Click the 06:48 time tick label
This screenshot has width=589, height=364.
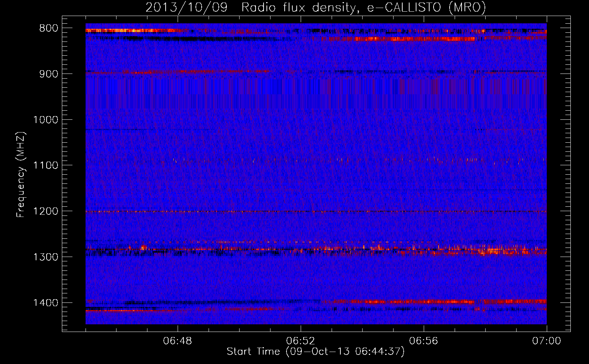tap(178, 341)
